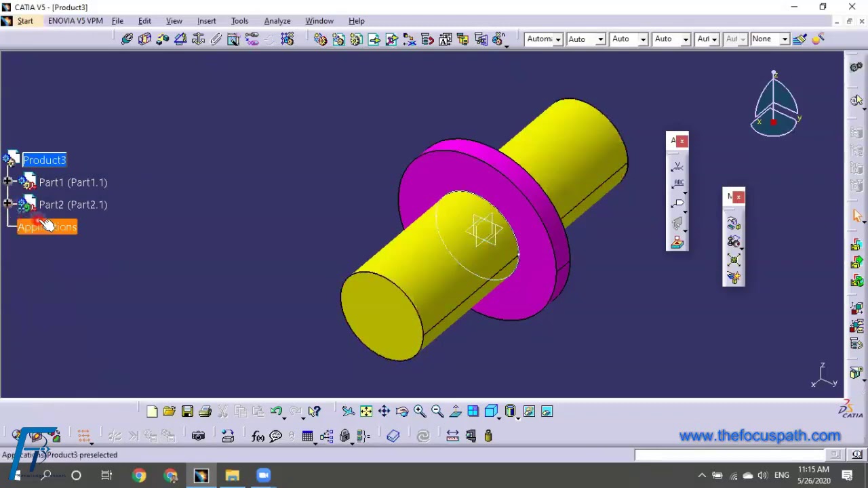Close the floating A toolbar
Viewport: 868px width, 488px height.
pos(682,141)
